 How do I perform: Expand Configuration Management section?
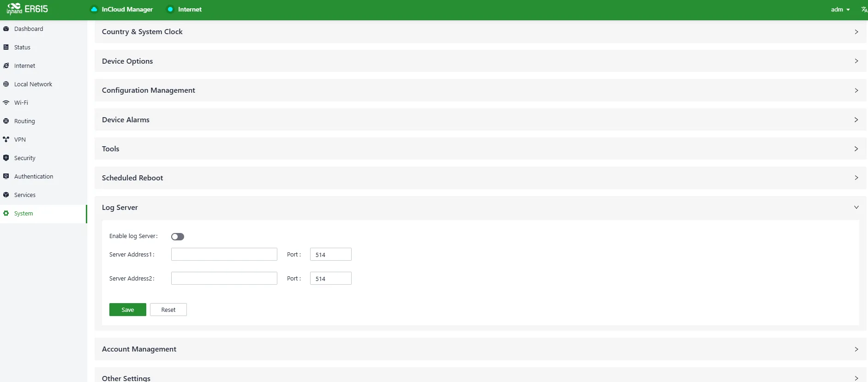coord(480,90)
